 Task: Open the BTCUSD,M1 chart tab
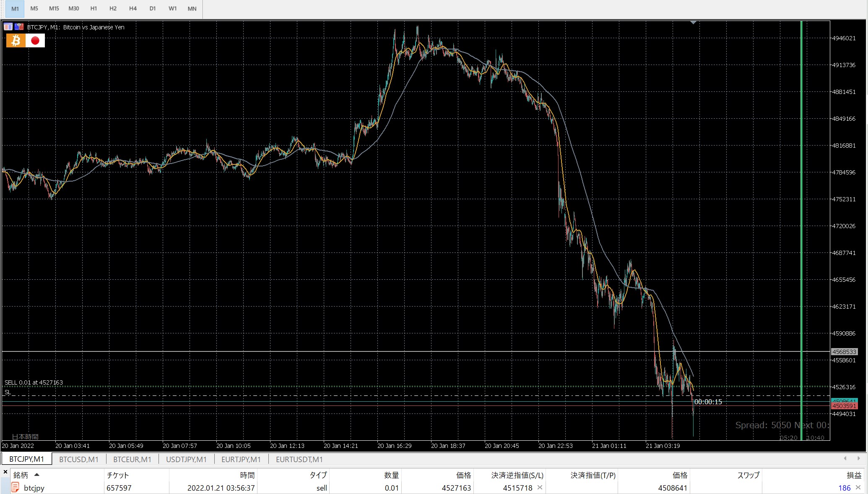(79, 459)
